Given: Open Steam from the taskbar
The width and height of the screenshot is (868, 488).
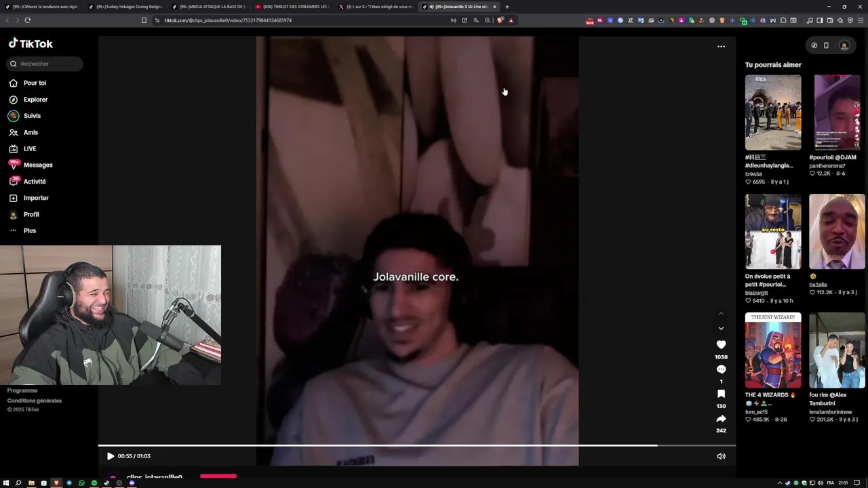Looking at the screenshot, I should coord(106,483).
